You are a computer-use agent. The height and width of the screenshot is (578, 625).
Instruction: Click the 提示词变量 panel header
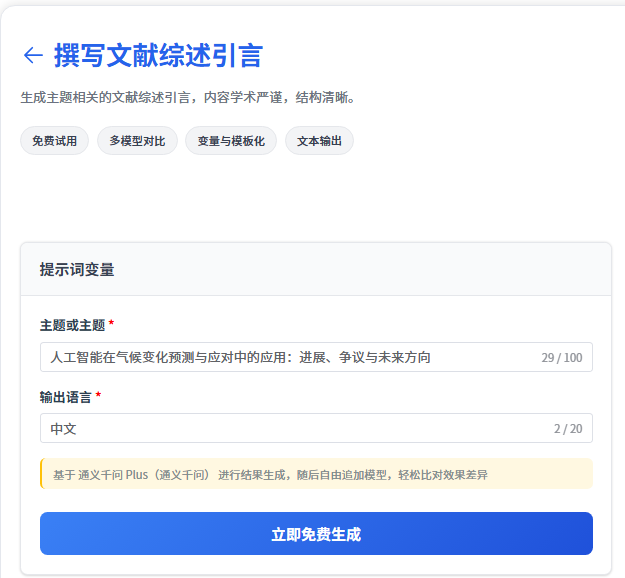pyautogui.click(x=77, y=270)
